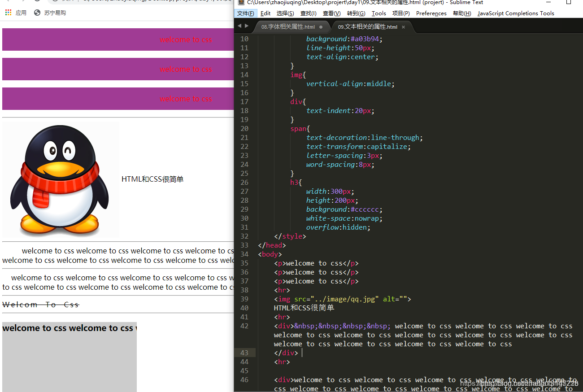Image resolution: width=583 pixels, height=392 pixels.
Task: Click the 'white-space:nowrap;' code line
Action: click(x=344, y=218)
